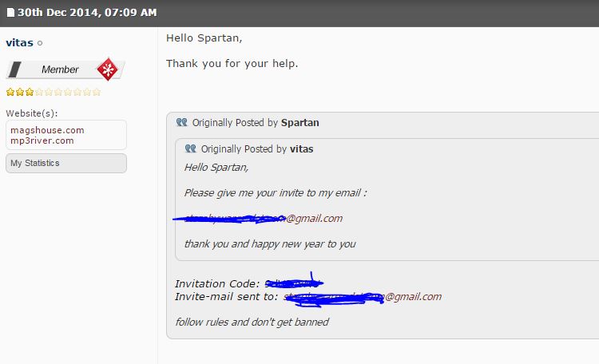
Task: Click quote icon beside Originally Posted by Spartan
Action: [x=181, y=123]
